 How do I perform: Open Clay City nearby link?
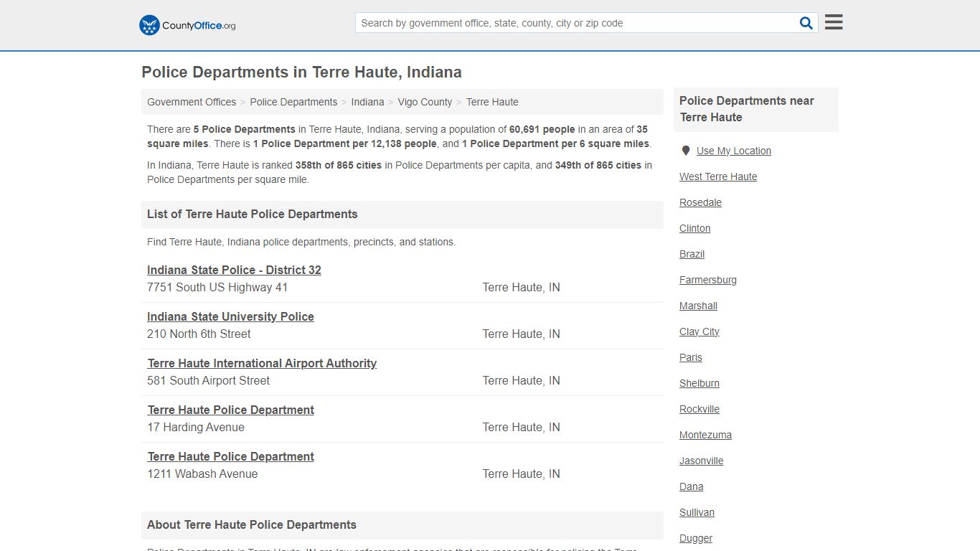coord(699,331)
